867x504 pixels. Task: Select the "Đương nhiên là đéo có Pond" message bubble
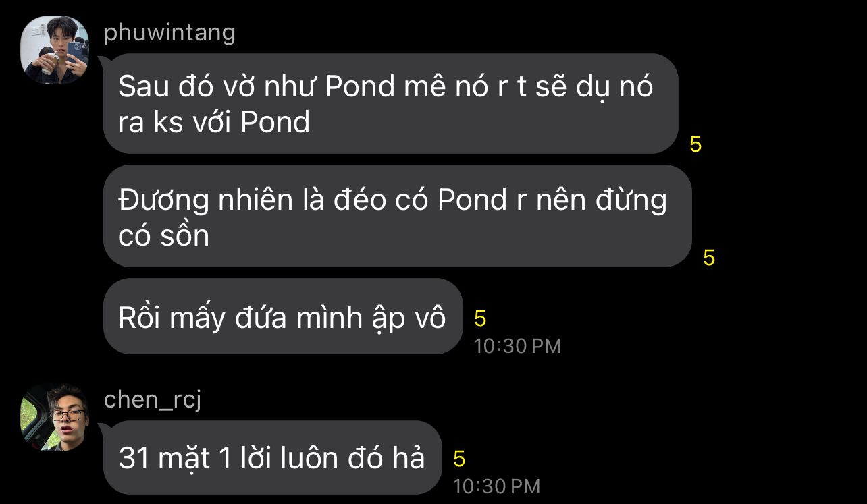(397, 216)
